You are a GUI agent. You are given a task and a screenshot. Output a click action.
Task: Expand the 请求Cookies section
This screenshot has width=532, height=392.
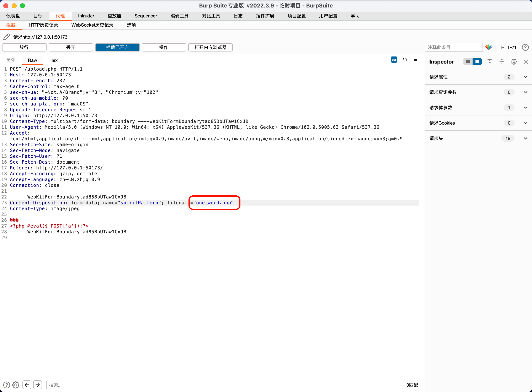click(525, 123)
